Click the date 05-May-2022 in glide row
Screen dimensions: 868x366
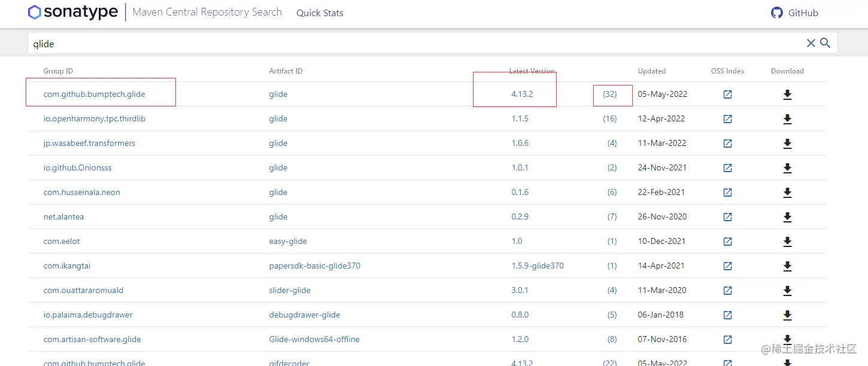click(x=663, y=94)
